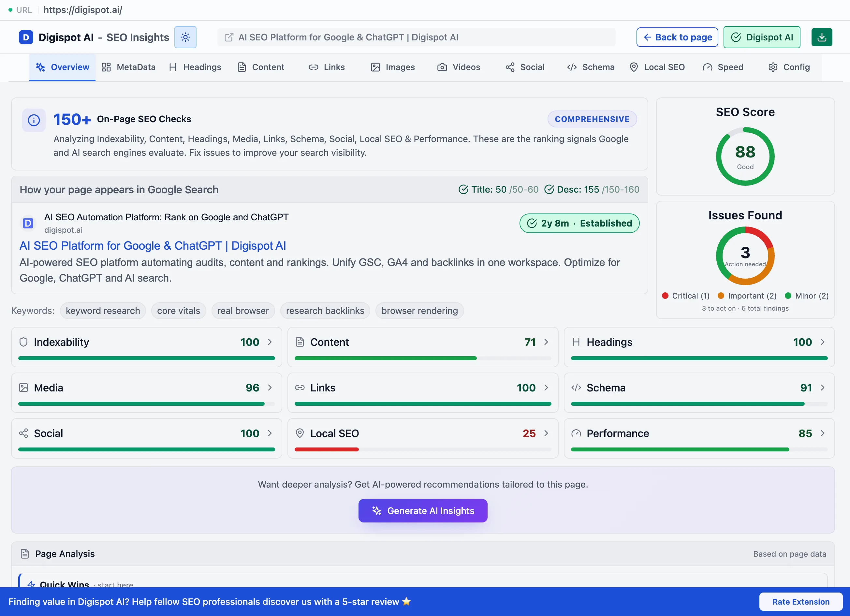Click the green download report icon
850x616 pixels.
click(x=822, y=37)
